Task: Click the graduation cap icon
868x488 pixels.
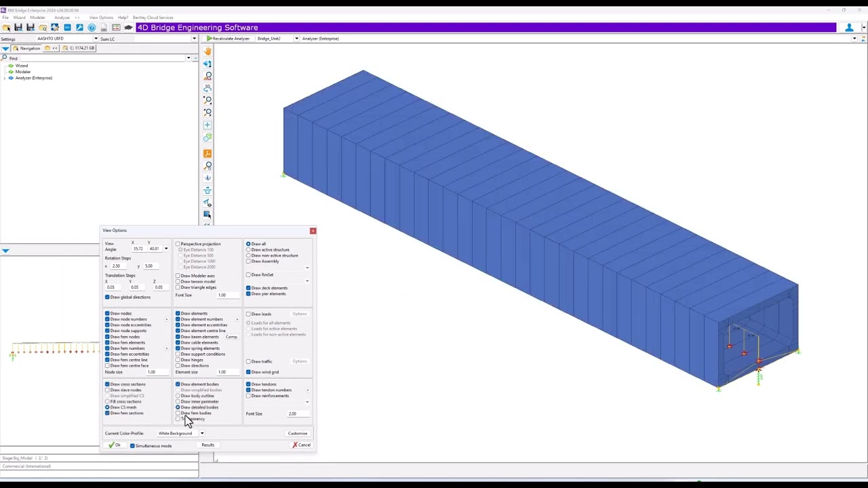Action: coord(128,28)
